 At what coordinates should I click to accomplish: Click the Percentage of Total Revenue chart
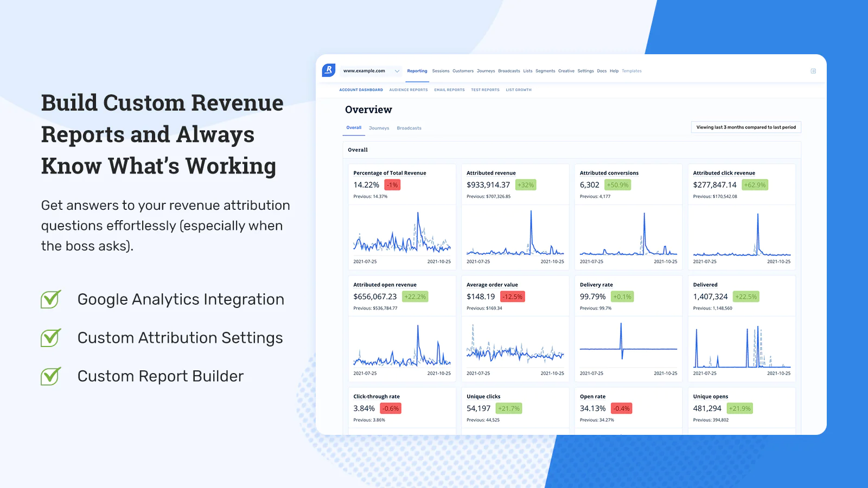[402, 233]
